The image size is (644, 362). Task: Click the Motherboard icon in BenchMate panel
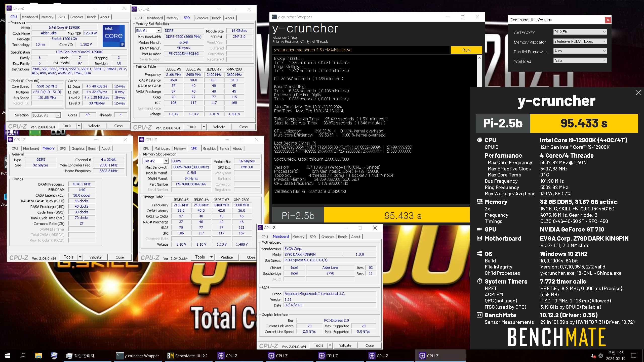click(x=479, y=238)
